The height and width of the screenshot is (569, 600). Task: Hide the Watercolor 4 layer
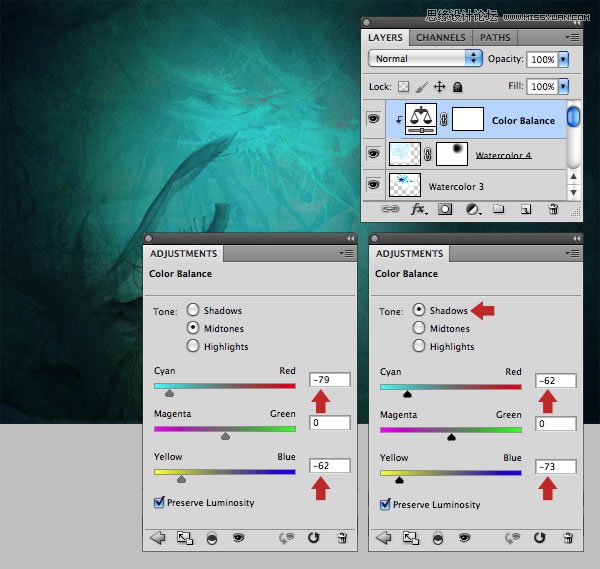(x=373, y=153)
